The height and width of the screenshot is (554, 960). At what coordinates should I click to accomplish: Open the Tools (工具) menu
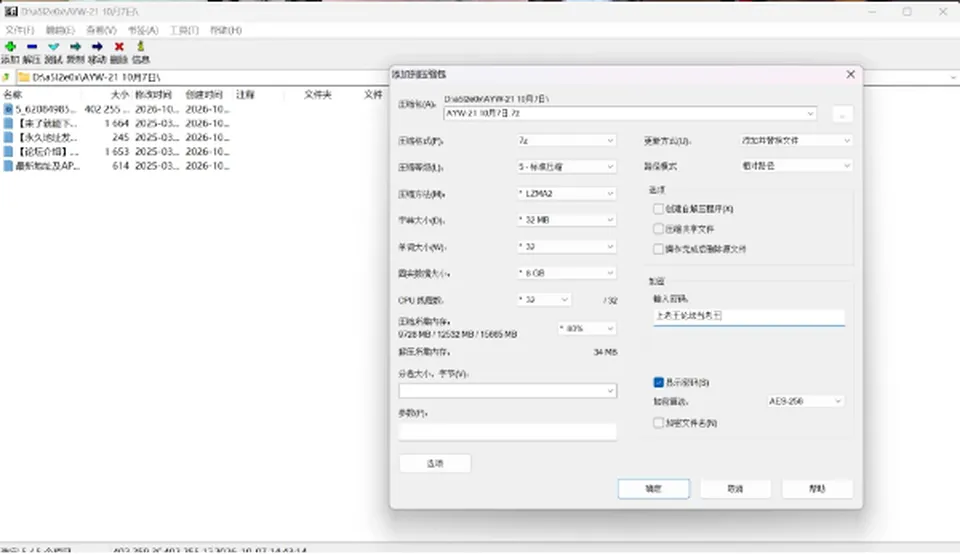coord(184,30)
